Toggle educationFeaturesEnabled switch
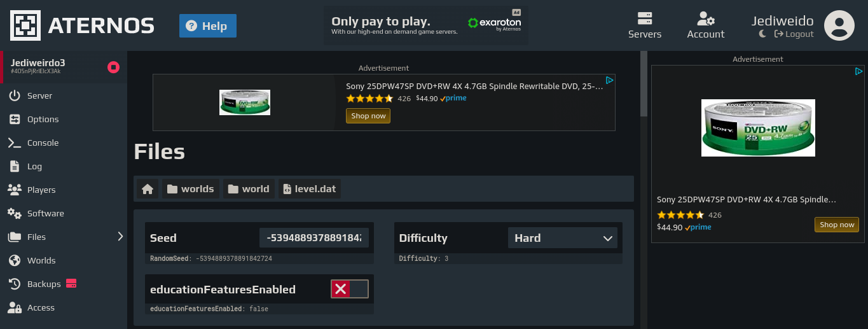The width and height of the screenshot is (868, 329). point(350,290)
